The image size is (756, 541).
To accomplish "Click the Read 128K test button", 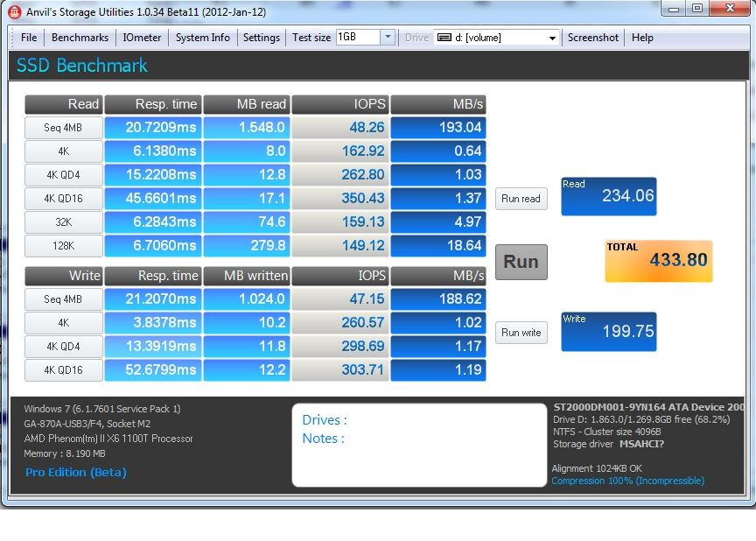I will [64, 246].
